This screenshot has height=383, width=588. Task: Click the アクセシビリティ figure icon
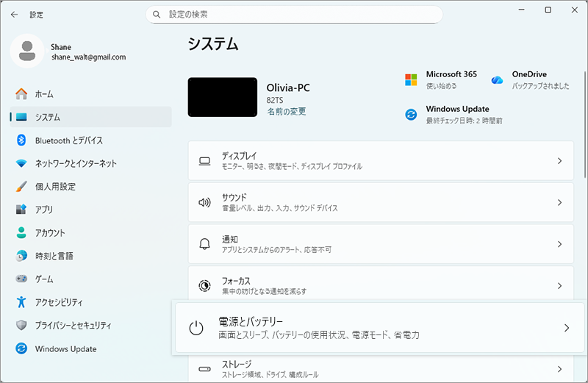(x=21, y=302)
